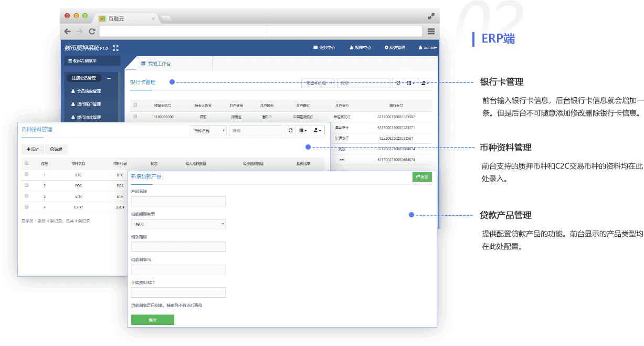
Task: Click the browser back arrow
Action: click(67, 32)
